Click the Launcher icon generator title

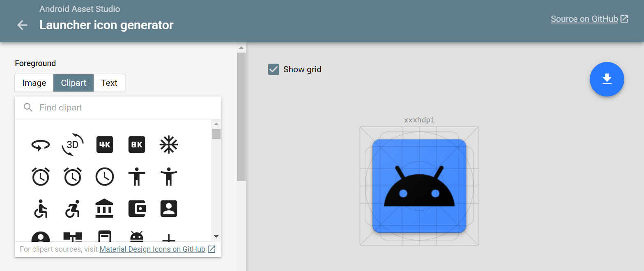[x=106, y=25]
